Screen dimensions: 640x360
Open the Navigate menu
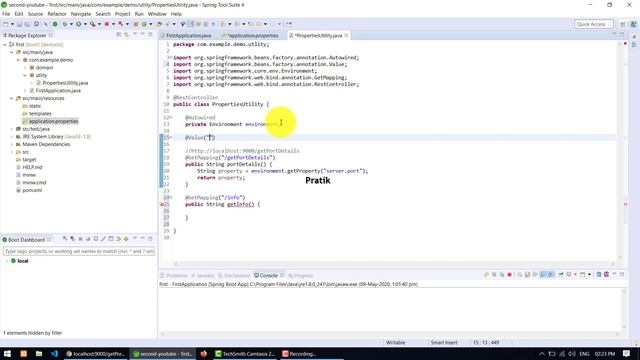(81, 14)
